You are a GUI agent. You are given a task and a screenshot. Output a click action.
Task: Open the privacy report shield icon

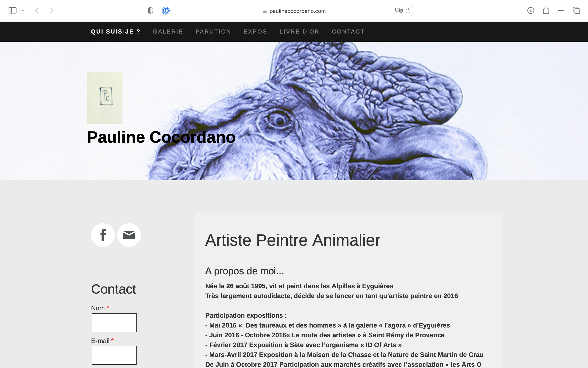coord(150,10)
